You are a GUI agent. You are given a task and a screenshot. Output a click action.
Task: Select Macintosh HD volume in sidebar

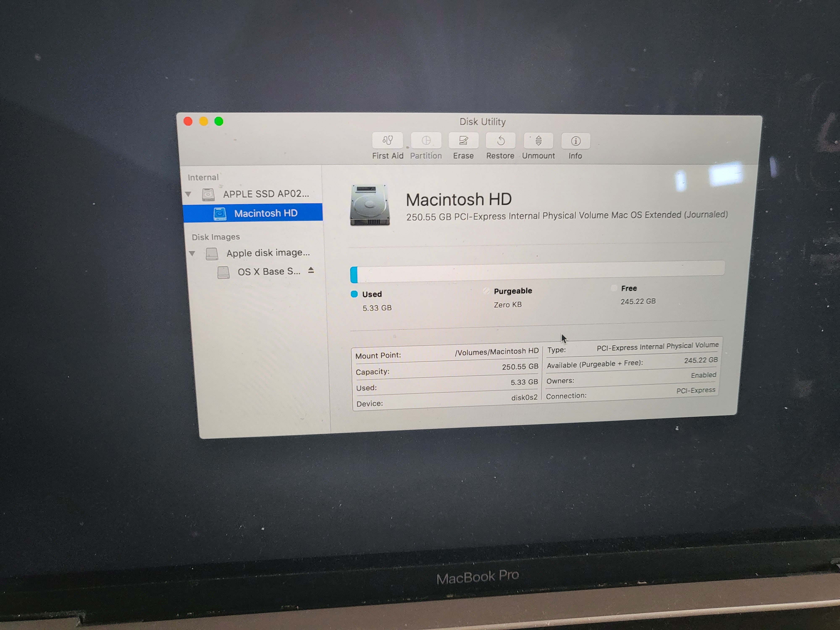(x=265, y=213)
